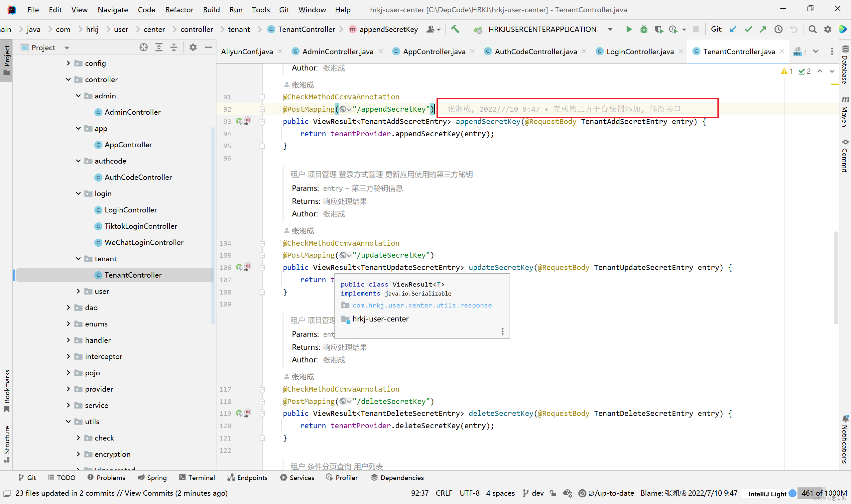This screenshot has height=504, width=851.
Task: Click the Git rollback icon
Action: click(x=793, y=29)
